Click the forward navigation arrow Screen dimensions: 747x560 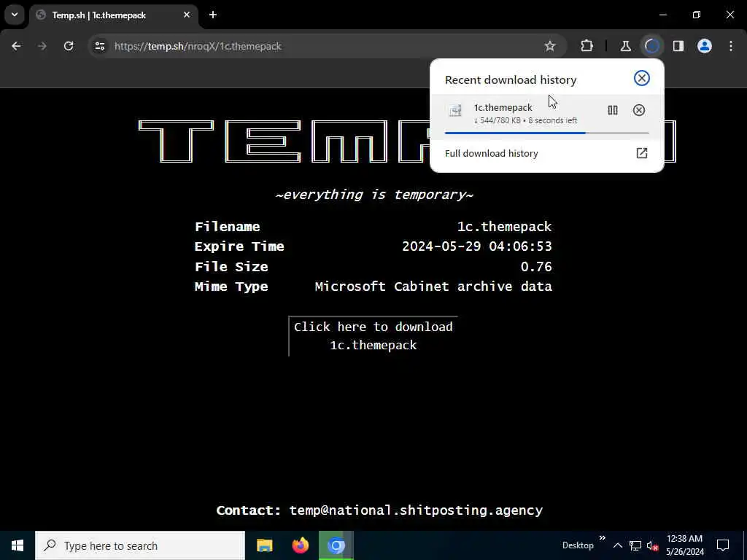coord(42,46)
